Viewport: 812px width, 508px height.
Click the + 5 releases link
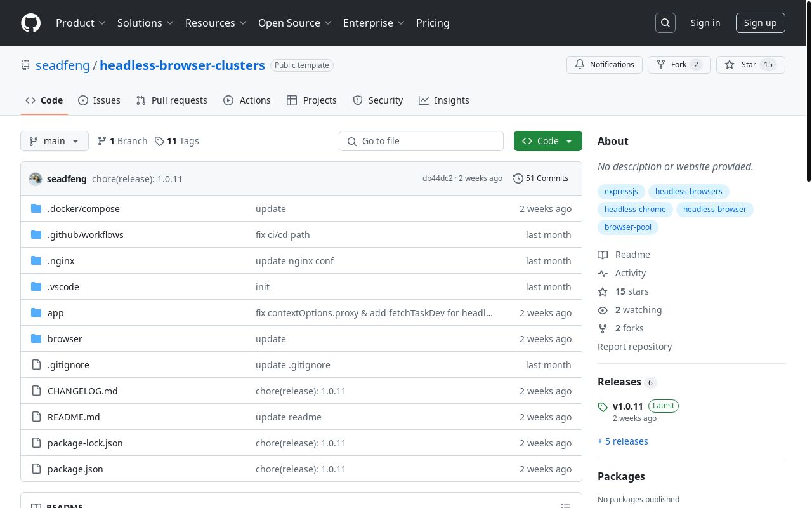(x=622, y=441)
